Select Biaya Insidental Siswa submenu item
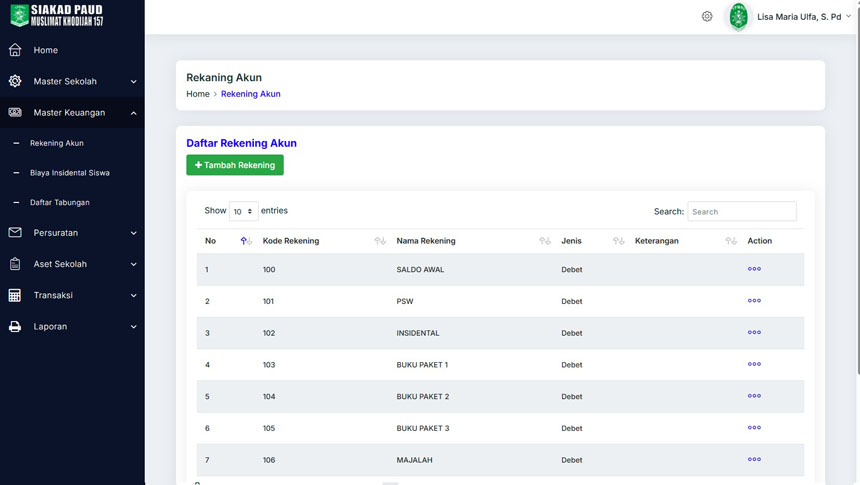The image size is (860, 485). tap(69, 173)
